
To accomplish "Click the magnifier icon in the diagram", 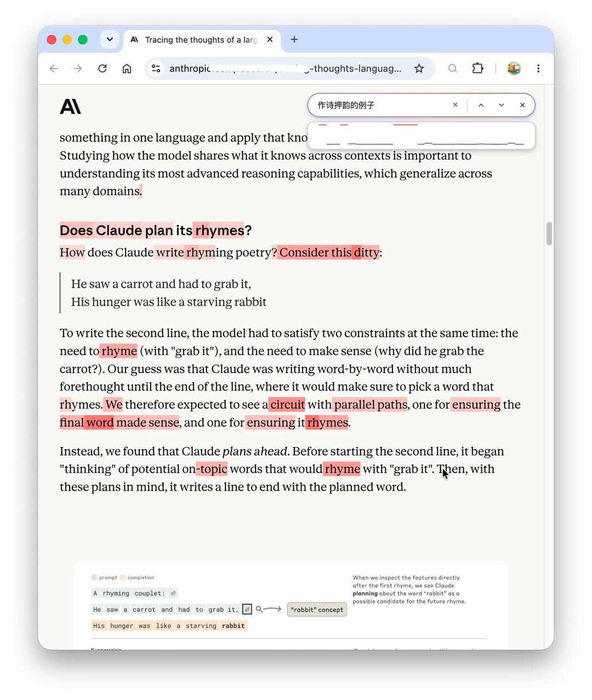I will [259, 609].
